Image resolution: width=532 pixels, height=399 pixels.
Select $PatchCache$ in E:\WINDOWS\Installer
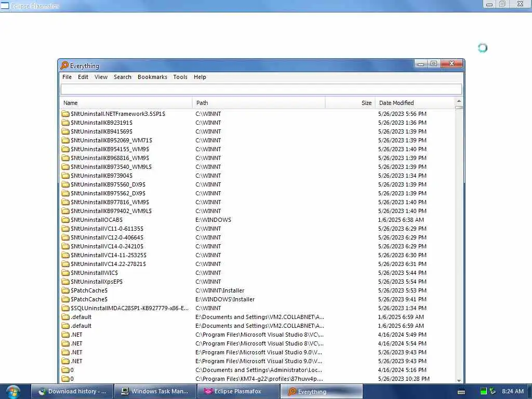[x=89, y=299]
